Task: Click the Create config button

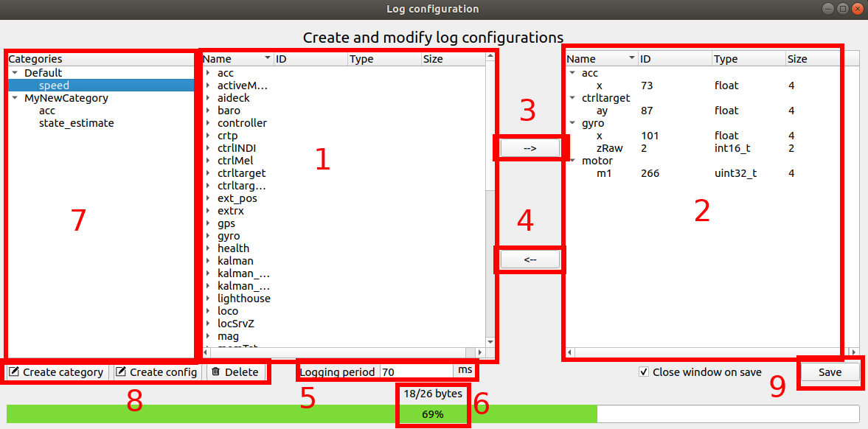Action: pos(156,372)
